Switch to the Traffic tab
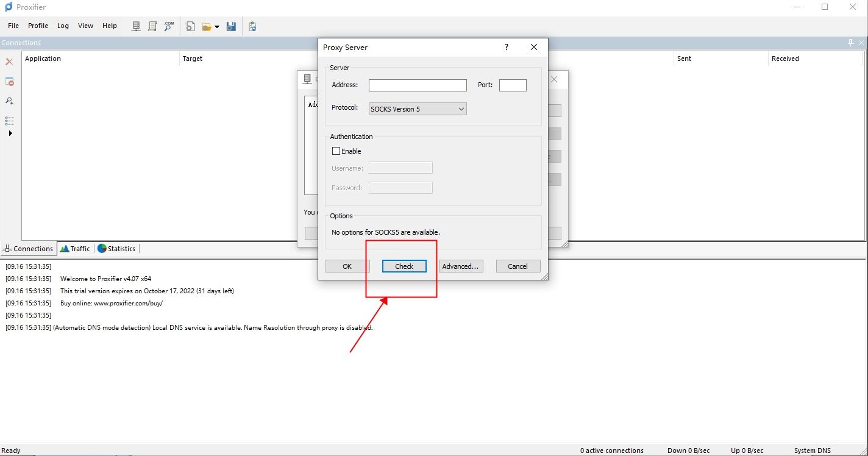This screenshot has width=868, height=456. [x=75, y=249]
